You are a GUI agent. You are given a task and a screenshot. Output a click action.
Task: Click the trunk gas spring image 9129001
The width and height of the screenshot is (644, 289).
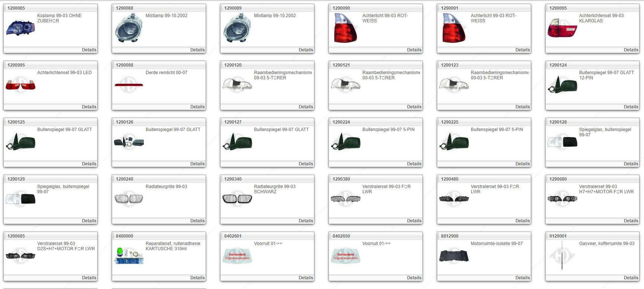tap(562, 256)
